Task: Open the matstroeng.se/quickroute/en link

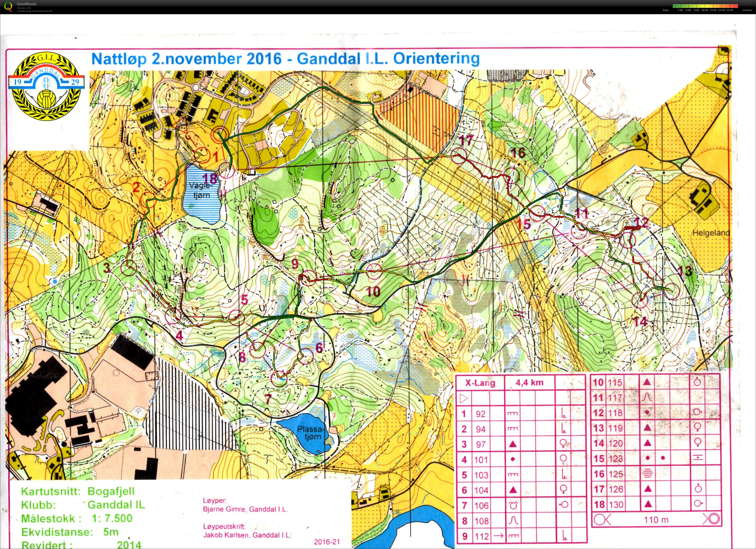Action: (35, 11)
